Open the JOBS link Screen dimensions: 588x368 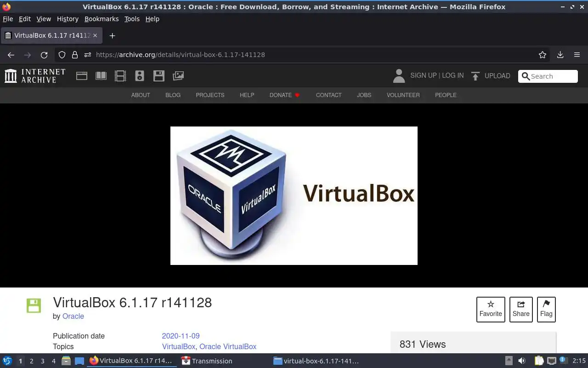tap(364, 95)
